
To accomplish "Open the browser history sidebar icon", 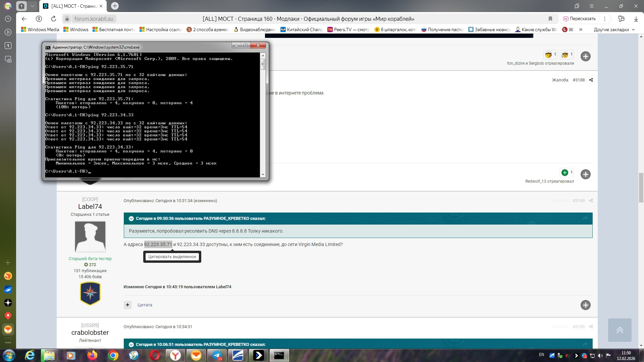I will [x=8, y=19].
